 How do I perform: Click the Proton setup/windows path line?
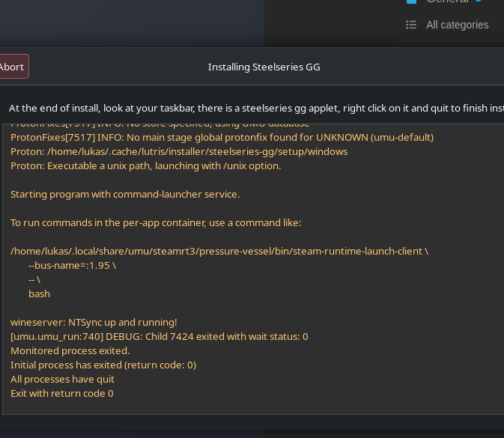click(x=179, y=152)
